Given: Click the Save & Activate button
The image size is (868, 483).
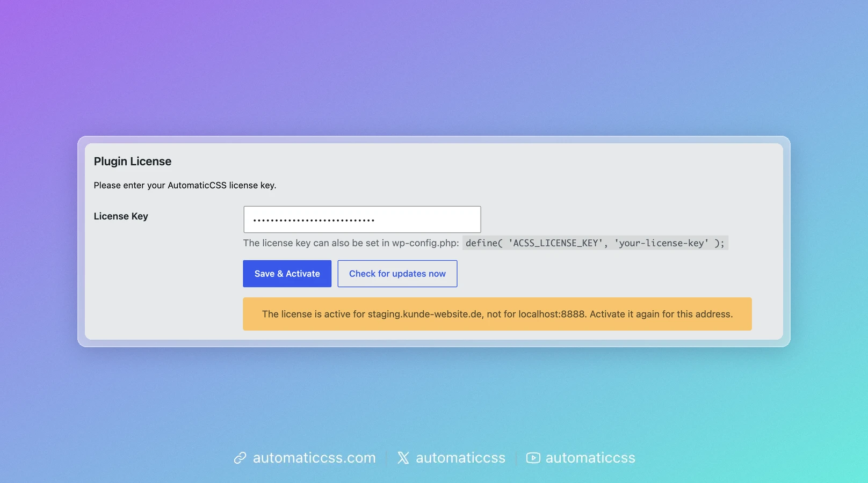Looking at the screenshot, I should point(287,274).
